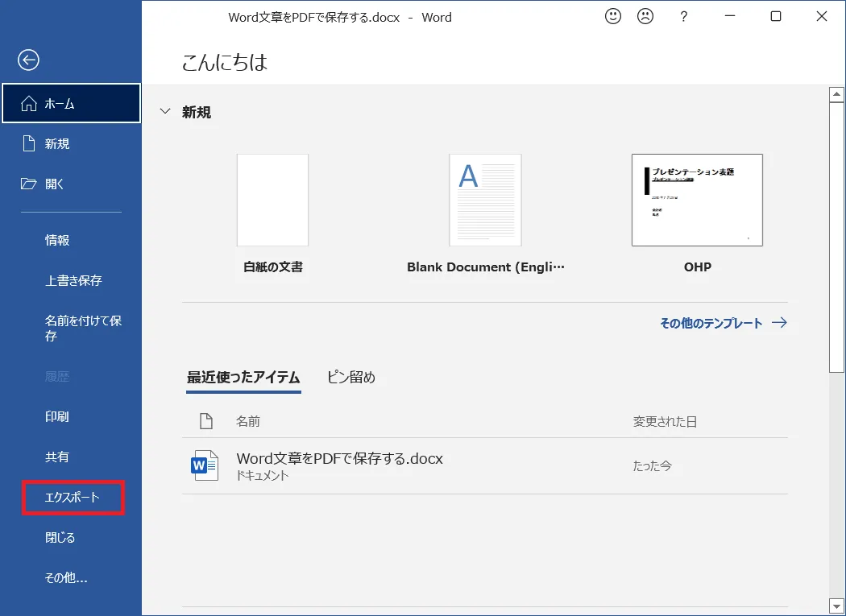Open help with the question mark icon
Screen dimensions: 846x616
click(683, 17)
